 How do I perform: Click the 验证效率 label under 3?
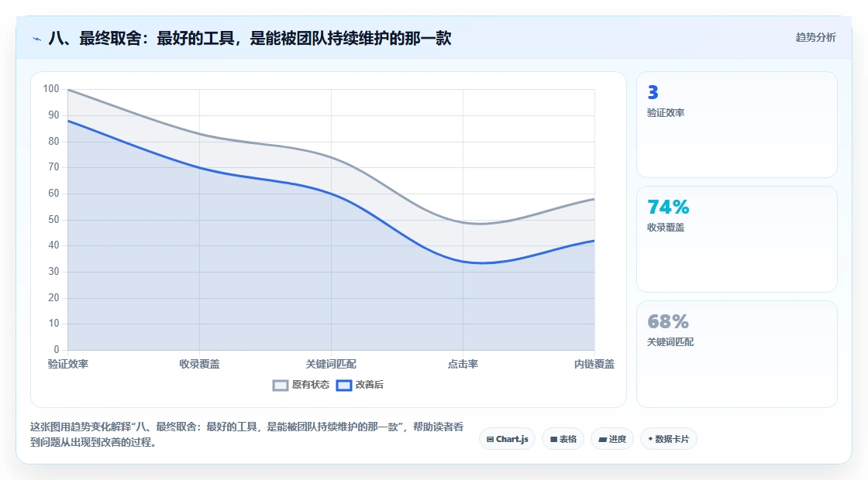666,113
